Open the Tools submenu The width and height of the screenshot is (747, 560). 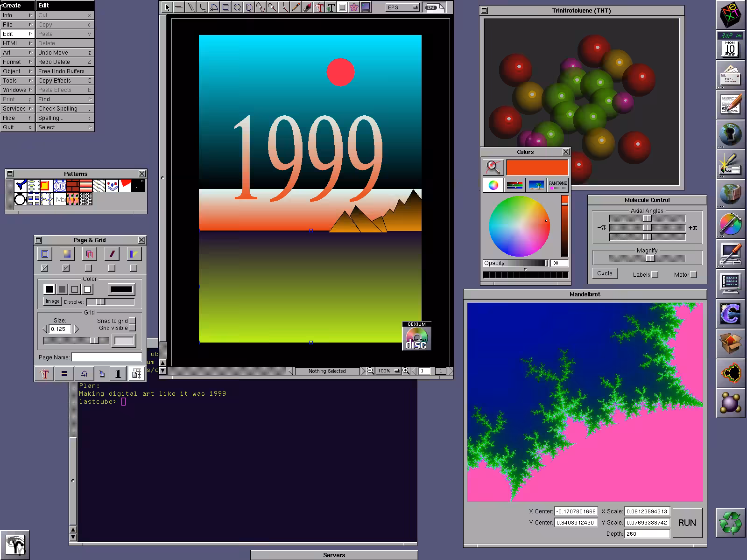(18, 81)
